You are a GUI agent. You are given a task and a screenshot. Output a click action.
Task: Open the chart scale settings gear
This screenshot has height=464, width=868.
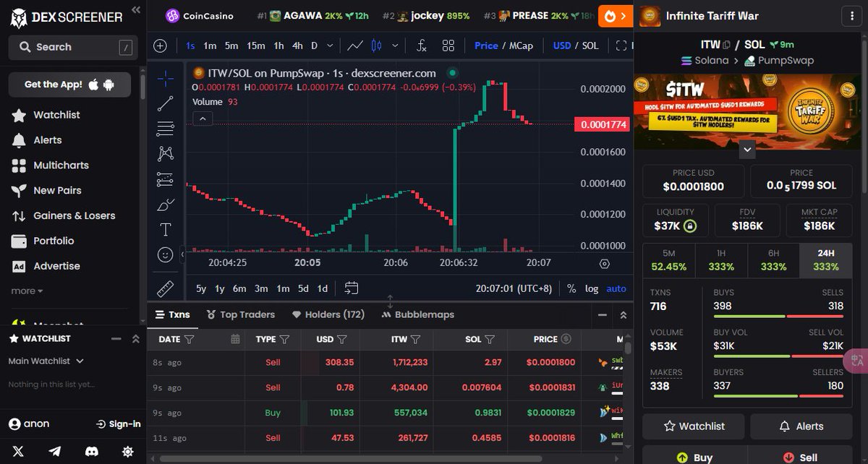605,264
